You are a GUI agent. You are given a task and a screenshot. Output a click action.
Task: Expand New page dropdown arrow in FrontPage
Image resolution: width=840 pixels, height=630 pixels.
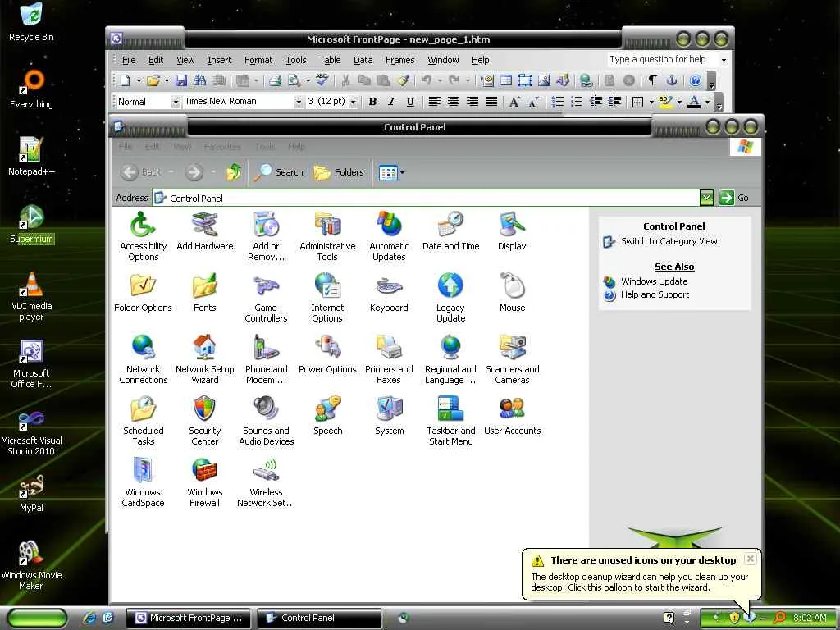(x=139, y=81)
